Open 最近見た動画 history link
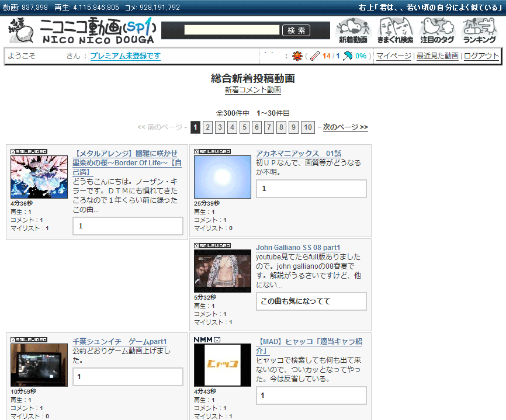This screenshot has height=420, width=506. pos(437,56)
